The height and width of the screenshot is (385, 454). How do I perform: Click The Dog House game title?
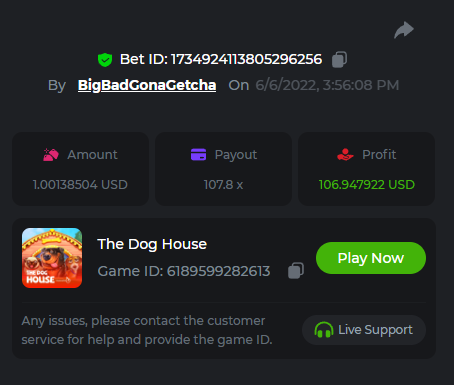click(152, 244)
